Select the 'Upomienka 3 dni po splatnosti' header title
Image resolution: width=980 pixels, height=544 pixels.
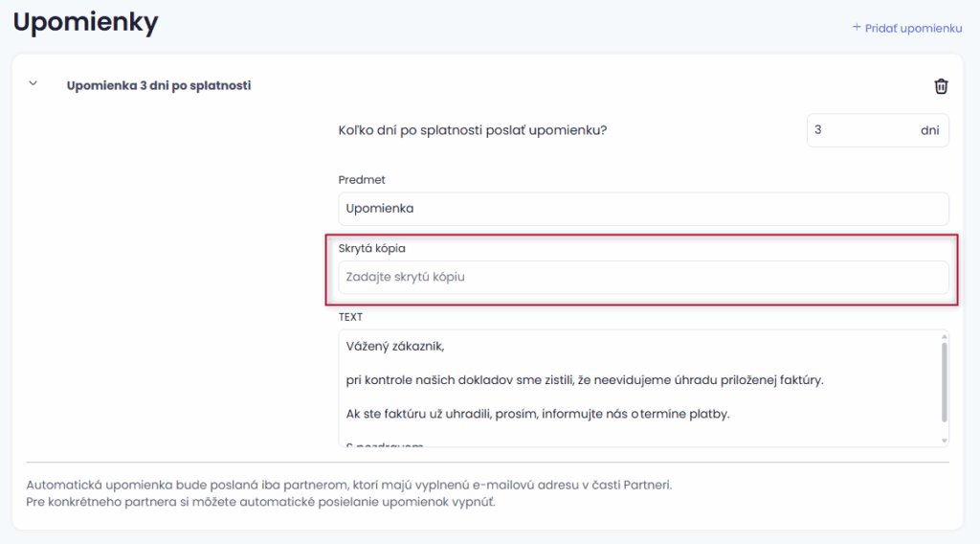coord(158,85)
